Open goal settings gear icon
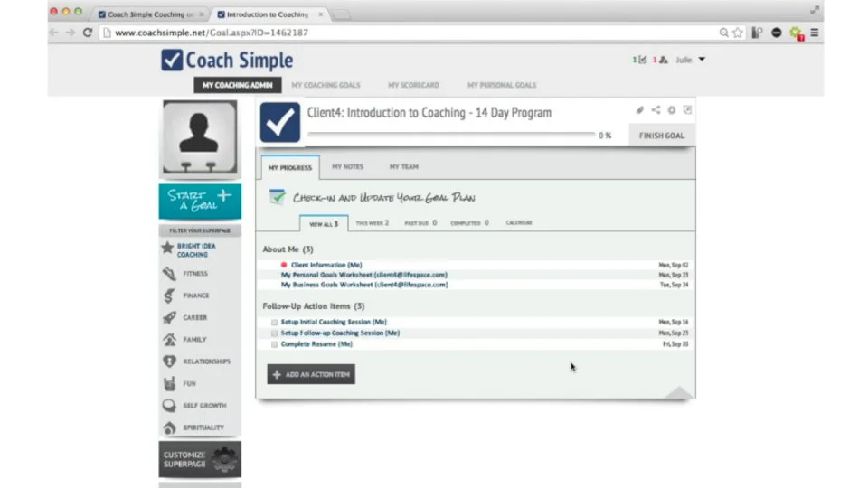Image resolution: width=868 pixels, height=488 pixels. 672,110
